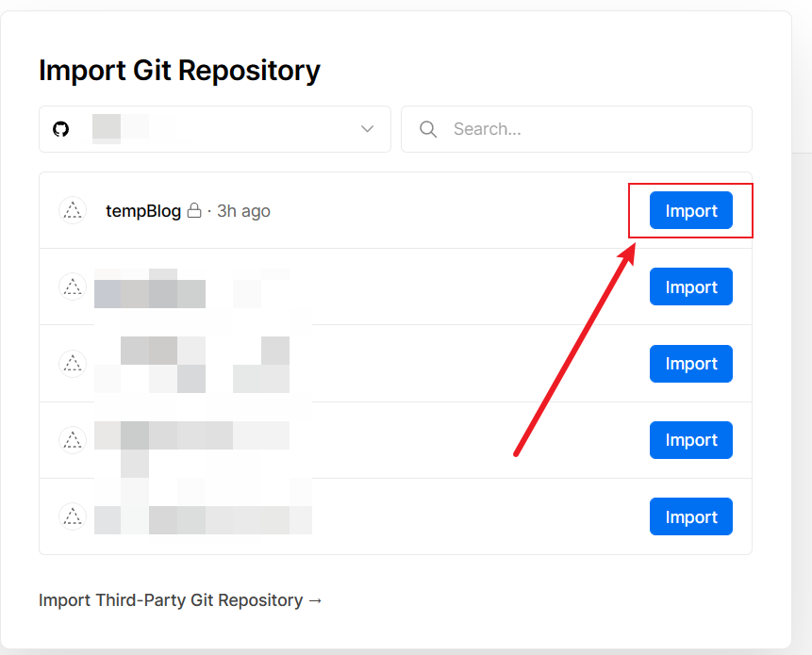Click the third repository's framework icon
The height and width of the screenshot is (655, 812).
tap(73, 363)
